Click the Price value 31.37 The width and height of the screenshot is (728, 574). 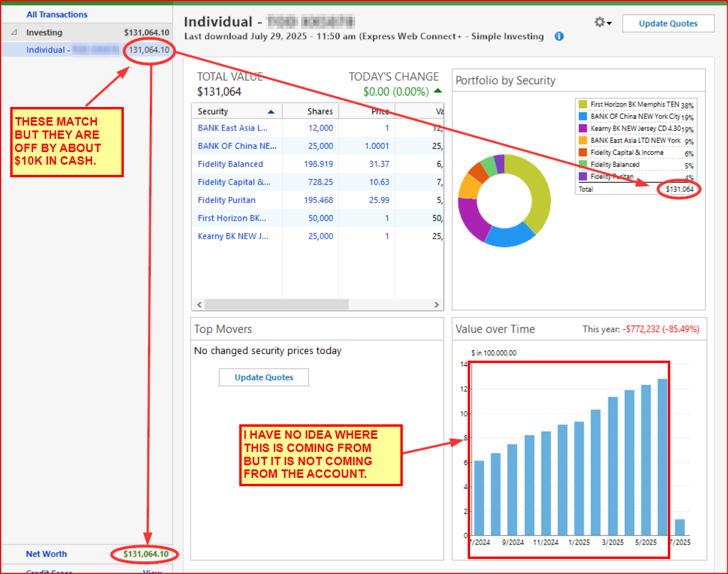[380, 164]
